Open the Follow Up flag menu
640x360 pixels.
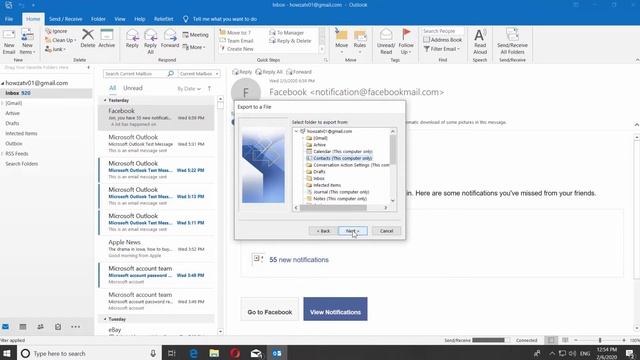(x=406, y=41)
